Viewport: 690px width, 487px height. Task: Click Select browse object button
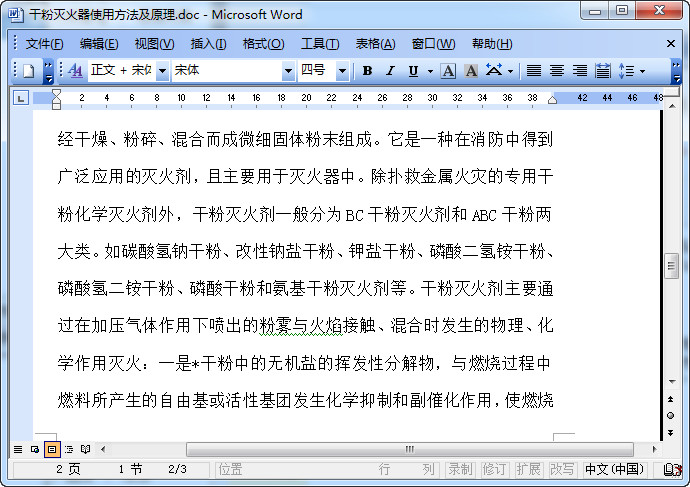click(671, 415)
